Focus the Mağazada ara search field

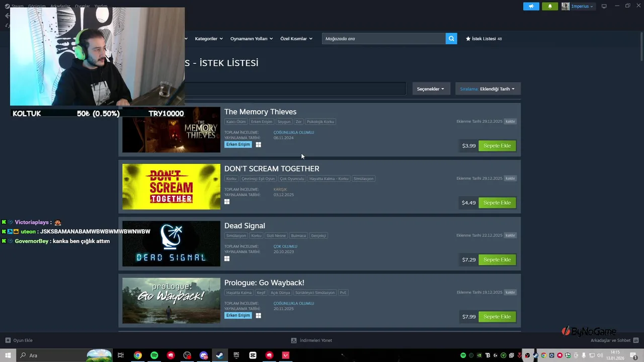pyautogui.click(x=384, y=39)
